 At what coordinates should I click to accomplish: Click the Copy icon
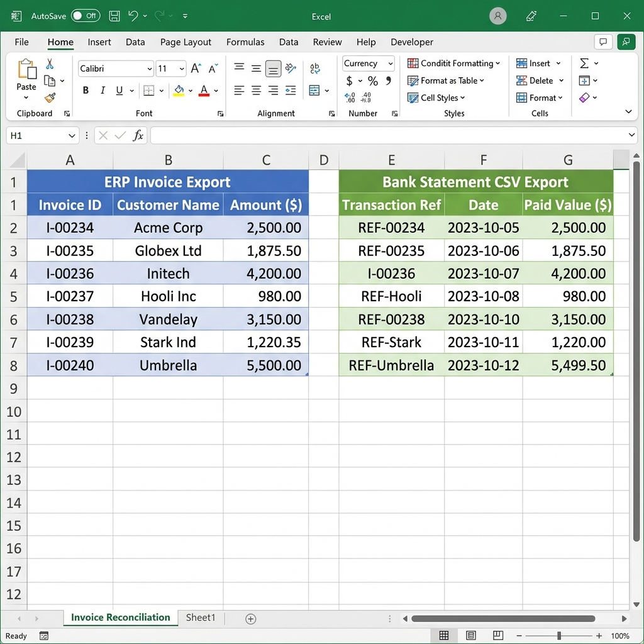tap(50, 81)
